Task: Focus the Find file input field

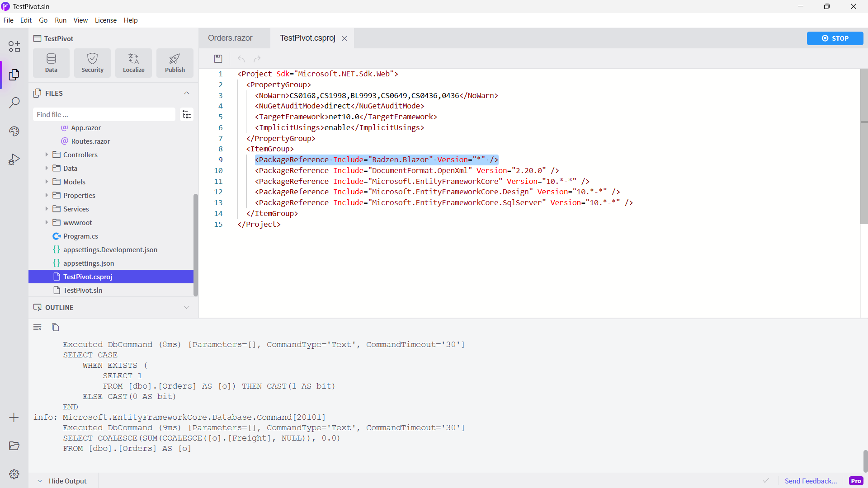Action: point(104,115)
